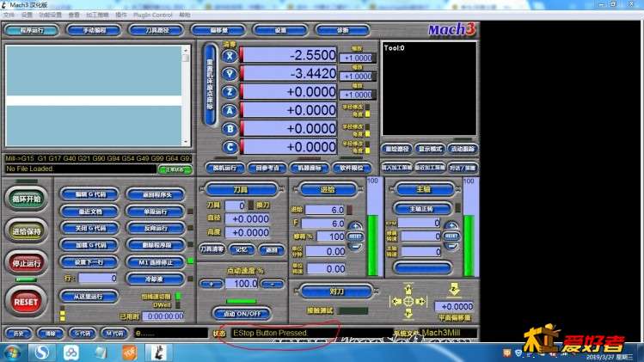Screen dimensions: 644x362
Task: Click the red RESET emergency button
Action: (x=26, y=302)
